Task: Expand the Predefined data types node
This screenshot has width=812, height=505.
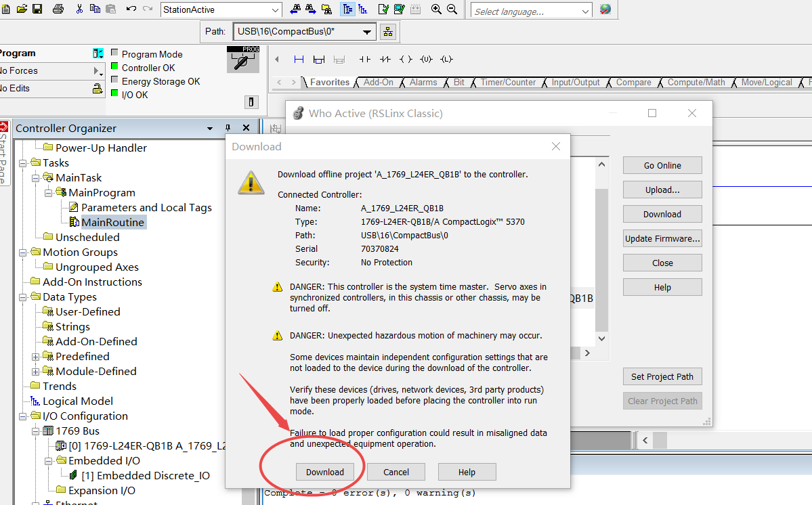Action: coord(35,357)
